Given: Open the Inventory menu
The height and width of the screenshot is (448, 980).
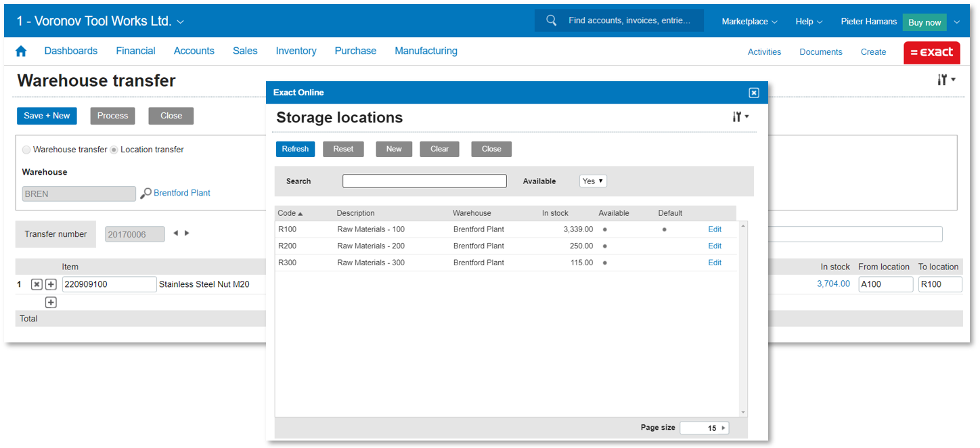Looking at the screenshot, I should click(x=296, y=51).
